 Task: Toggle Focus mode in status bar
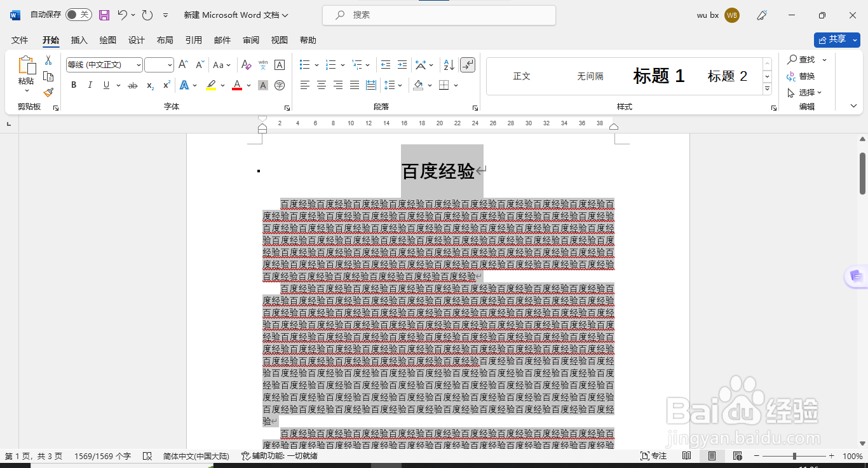tap(654, 456)
